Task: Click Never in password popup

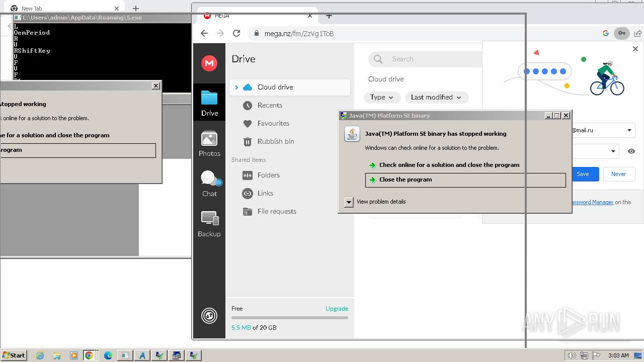Action: [618, 174]
